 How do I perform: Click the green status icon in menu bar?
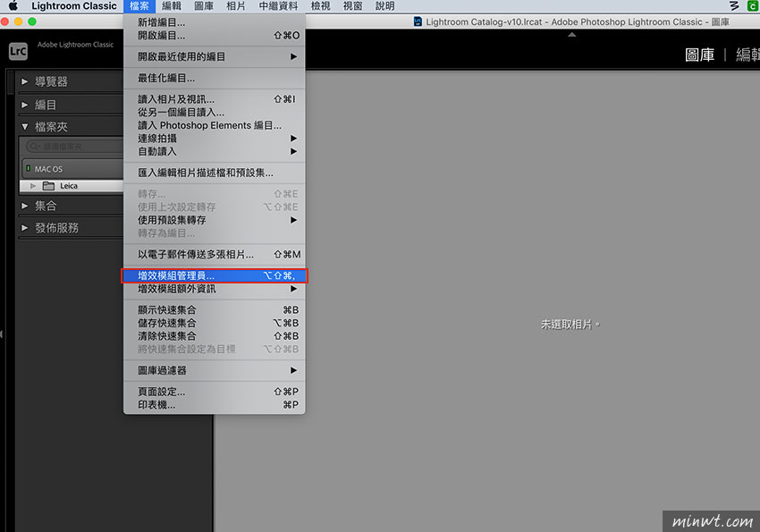point(753,6)
